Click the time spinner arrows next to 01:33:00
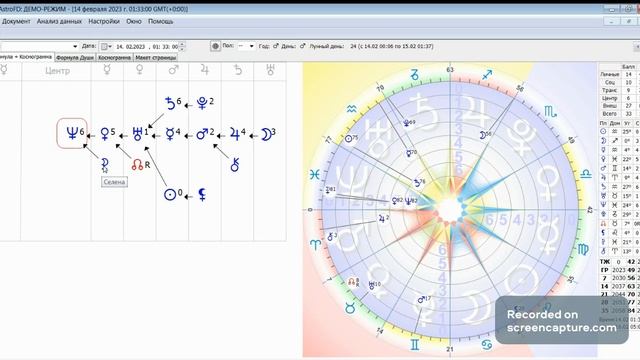The image size is (640, 360). click(x=182, y=47)
